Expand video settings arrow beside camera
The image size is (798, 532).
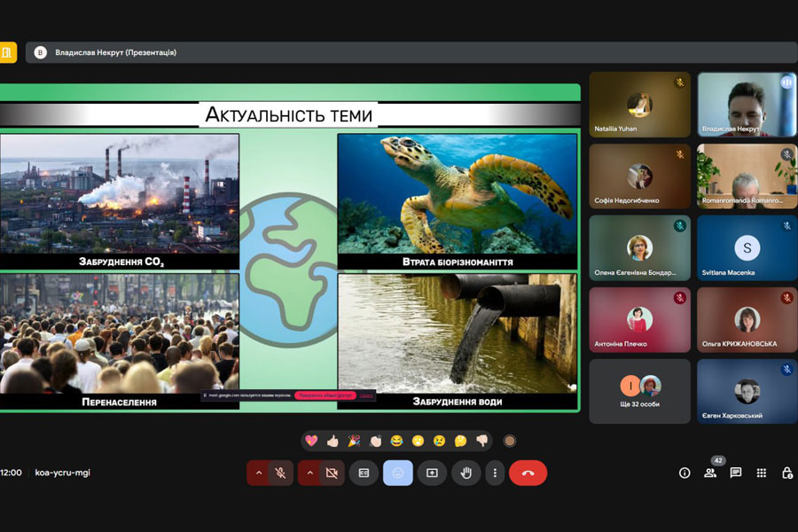click(x=309, y=473)
